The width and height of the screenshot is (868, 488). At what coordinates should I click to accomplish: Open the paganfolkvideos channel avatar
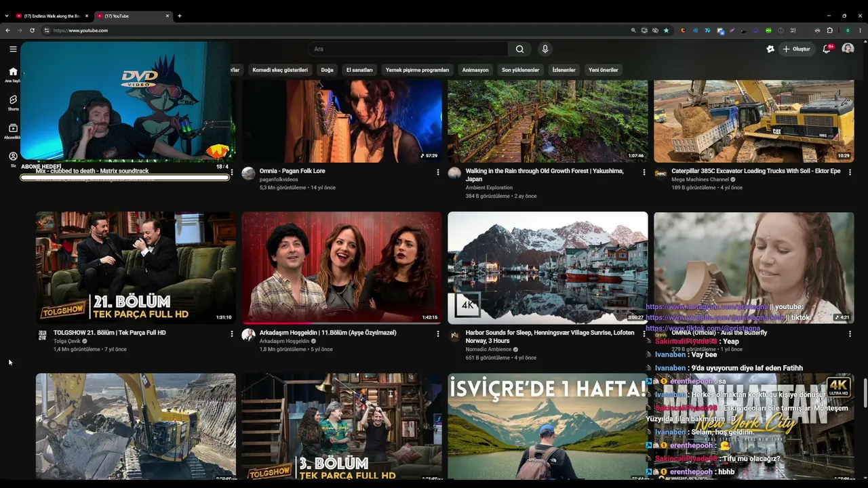(x=248, y=174)
